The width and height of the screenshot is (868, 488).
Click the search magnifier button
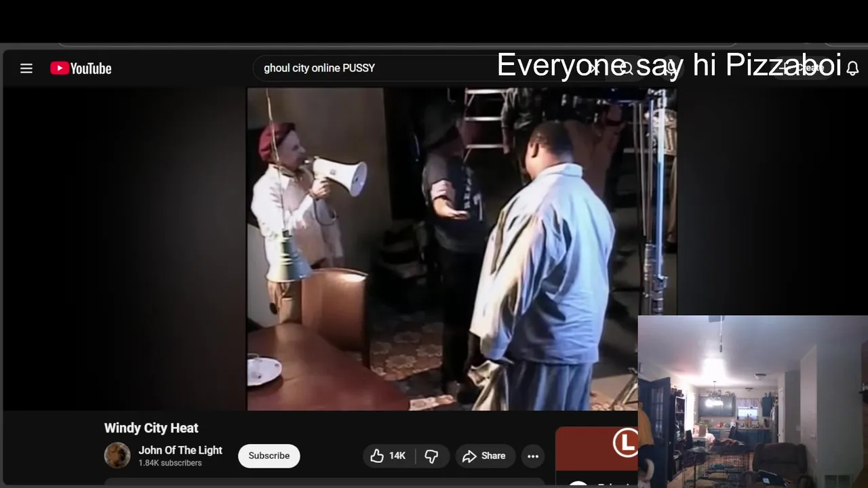click(626, 68)
